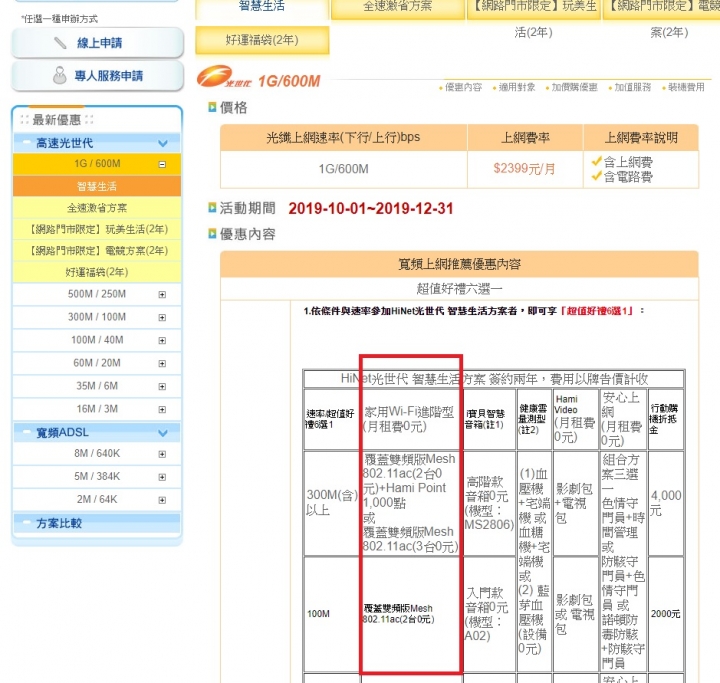Open the 1G / 600M sidebar row
This screenshot has height=683, width=720.
[97, 164]
